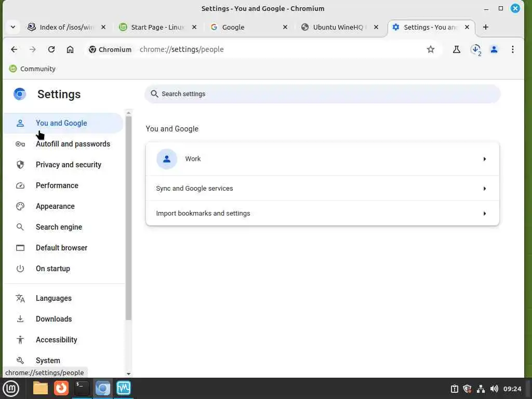The height and width of the screenshot is (399, 532).
Task: Close the Start Page tab
Action: pos(194,27)
